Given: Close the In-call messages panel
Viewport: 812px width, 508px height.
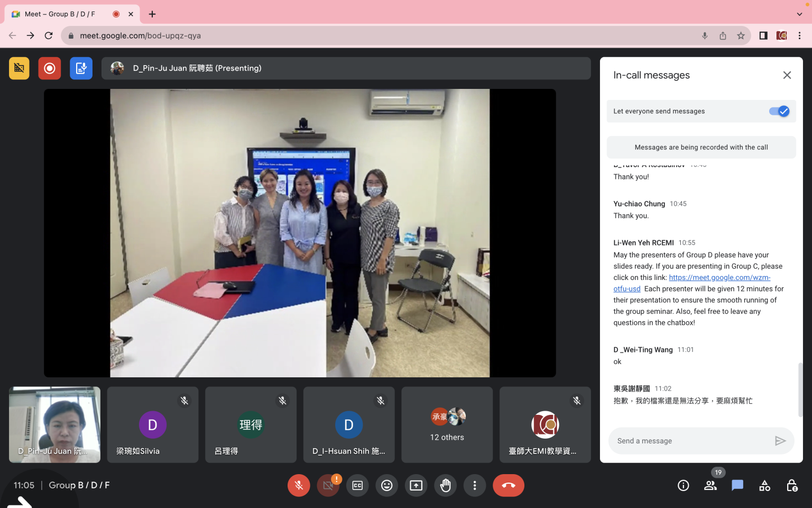Looking at the screenshot, I should pyautogui.click(x=787, y=75).
